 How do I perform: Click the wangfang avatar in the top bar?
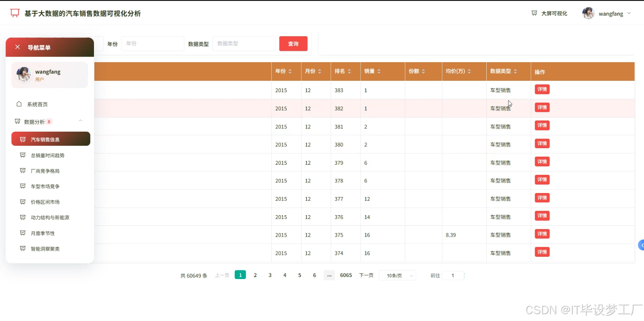pos(588,13)
